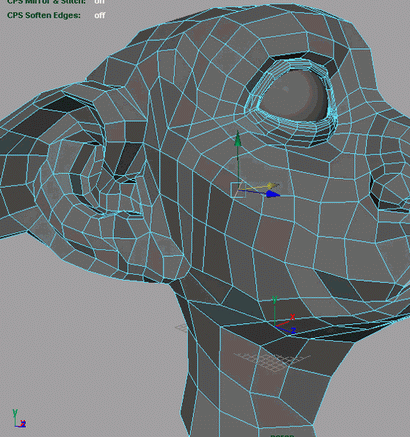Viewport: 410px width, 437px height.
Task: Click the red X label on origin axis
Action: (293, 317)
